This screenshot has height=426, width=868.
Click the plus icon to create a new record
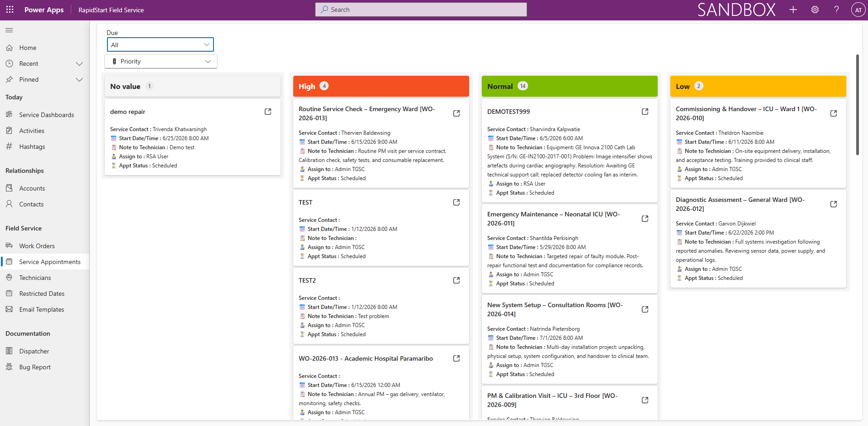[793, 10]
